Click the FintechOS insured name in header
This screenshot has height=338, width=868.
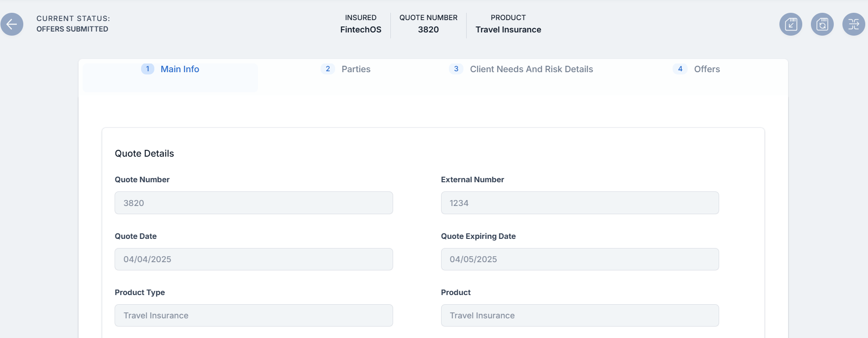(x=360, y=30)
